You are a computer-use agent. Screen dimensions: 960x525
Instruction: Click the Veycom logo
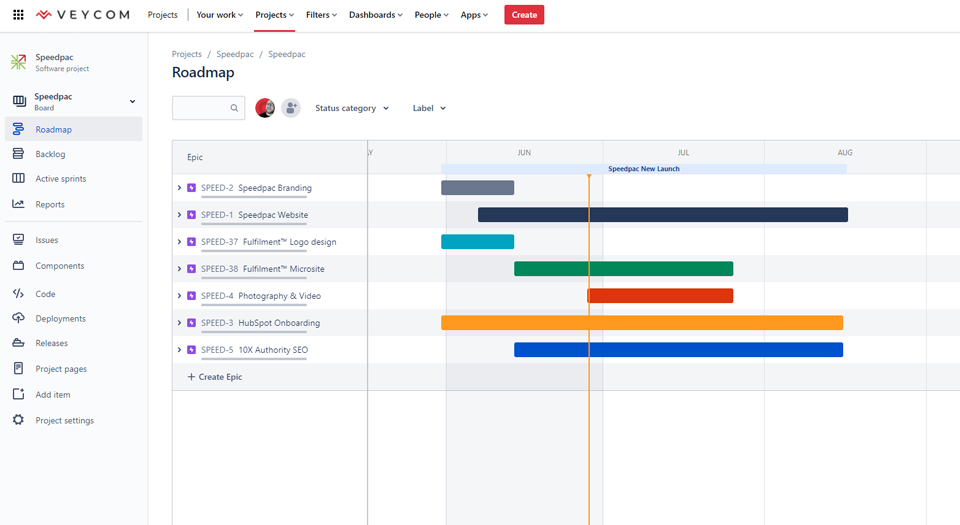[83, 15]
